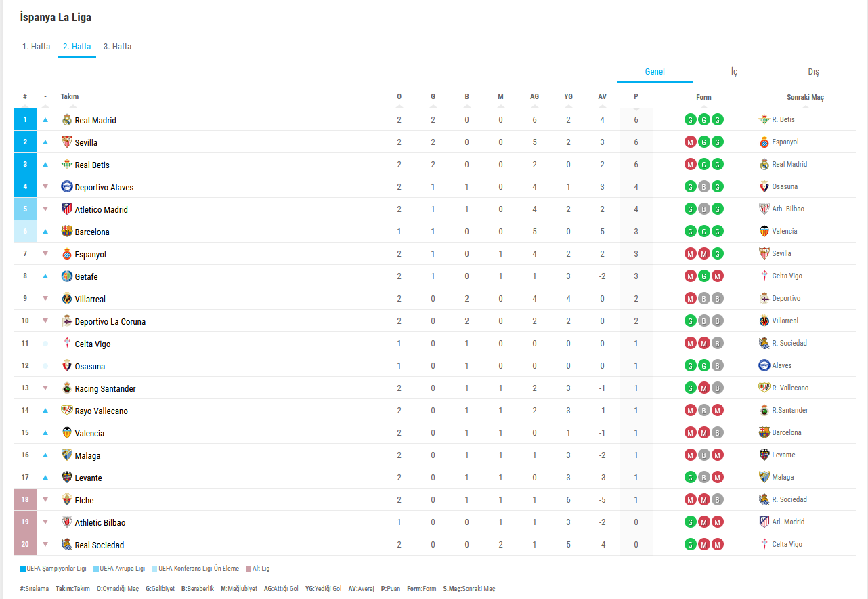Show the Genel standings view
This screenshot has height=599, width=868.
(x=655, y=72)
